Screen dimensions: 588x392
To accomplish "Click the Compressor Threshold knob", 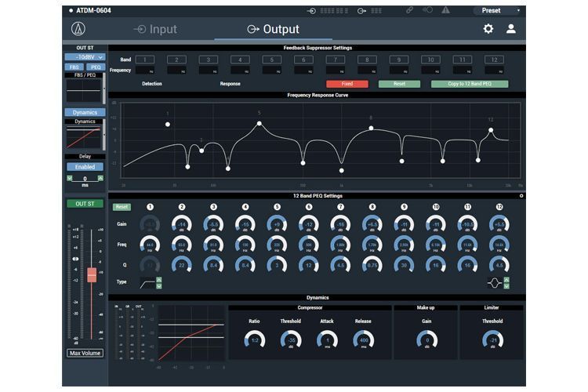I will (x=291, y=340).
